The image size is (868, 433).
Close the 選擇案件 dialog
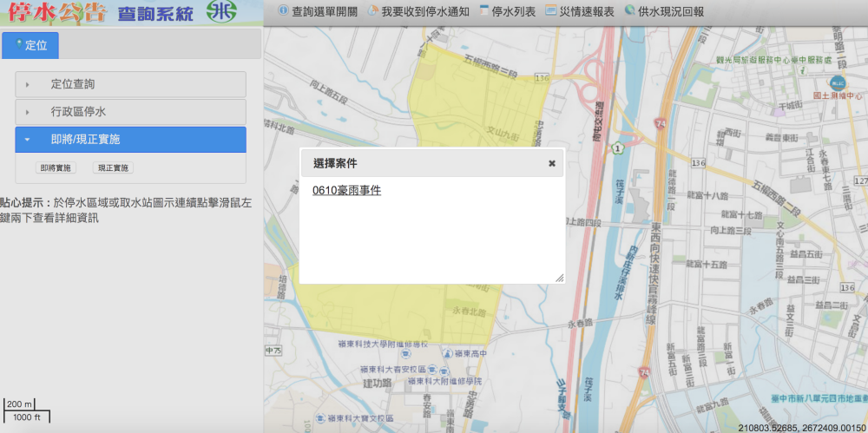tap(552, 163)
